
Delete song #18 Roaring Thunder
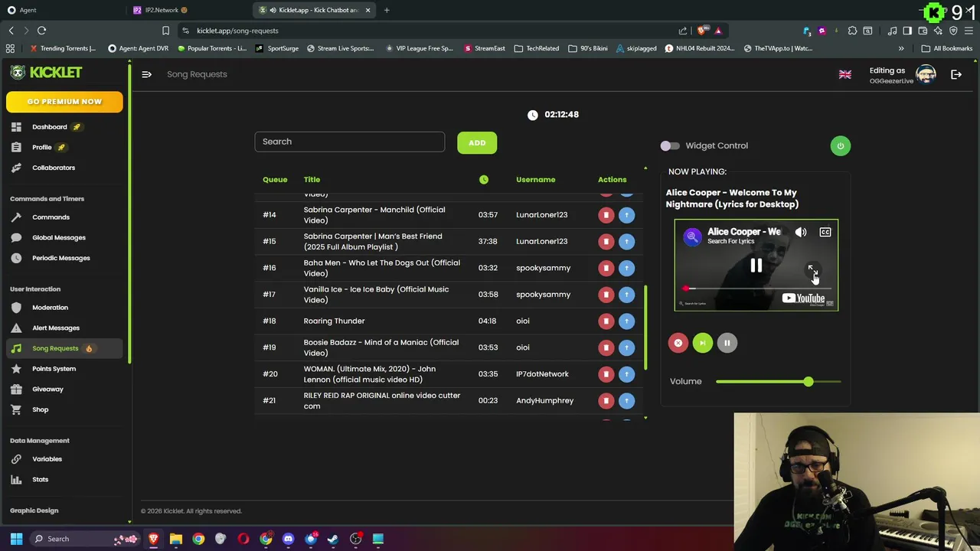click(606, 321)
